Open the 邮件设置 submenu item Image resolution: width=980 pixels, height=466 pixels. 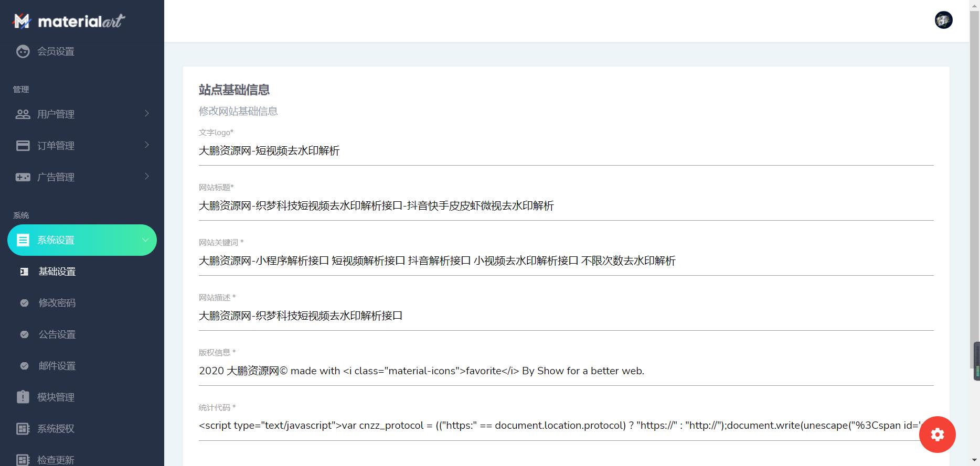click(57, 366)
